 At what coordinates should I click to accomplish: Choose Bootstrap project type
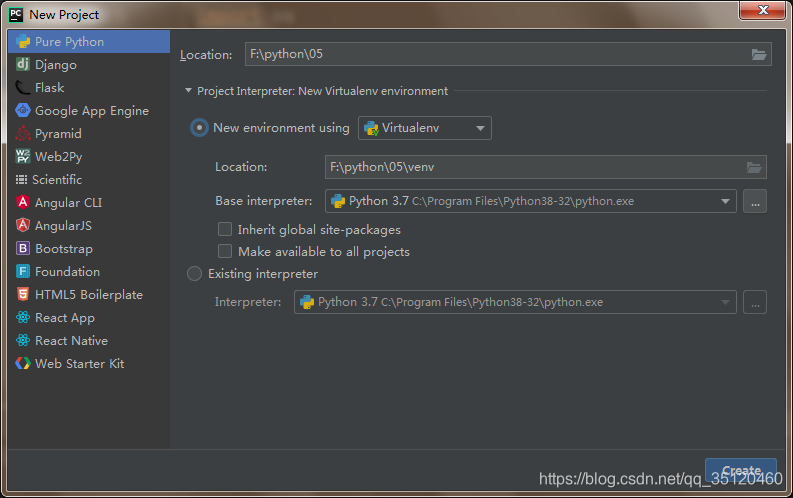point(89,248)
